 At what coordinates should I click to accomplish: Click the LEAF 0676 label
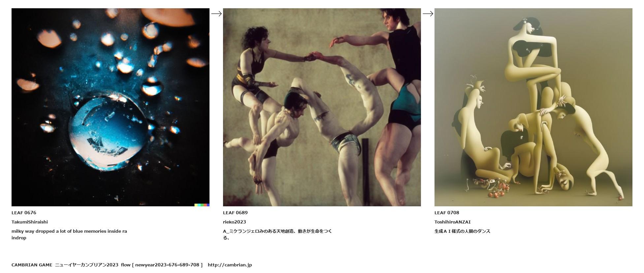[24, 213]
